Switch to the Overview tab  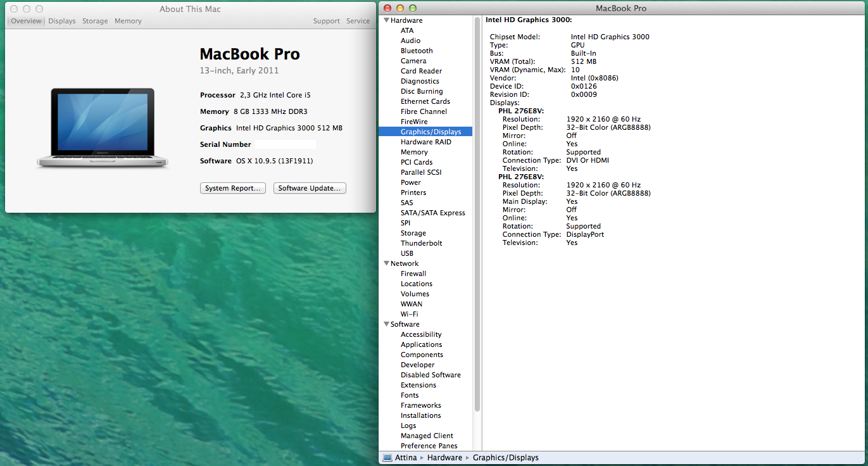coord(26,21)
